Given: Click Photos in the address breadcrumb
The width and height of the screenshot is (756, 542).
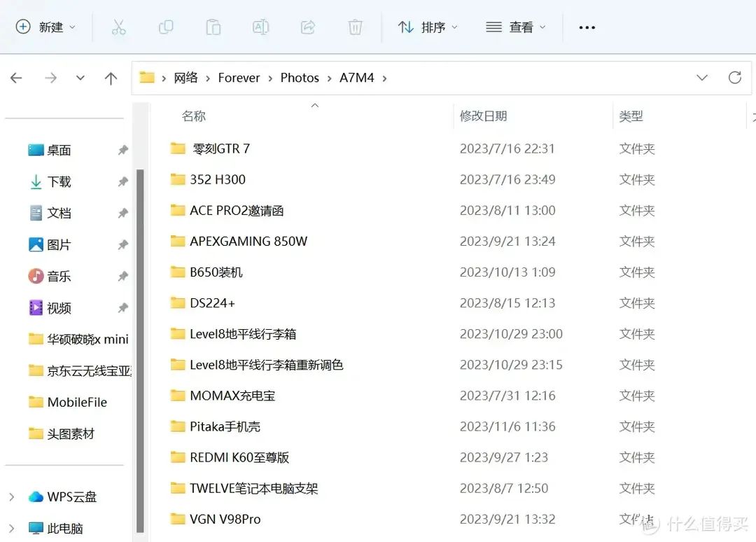Looking at the screenshot, I should [300, 78].
